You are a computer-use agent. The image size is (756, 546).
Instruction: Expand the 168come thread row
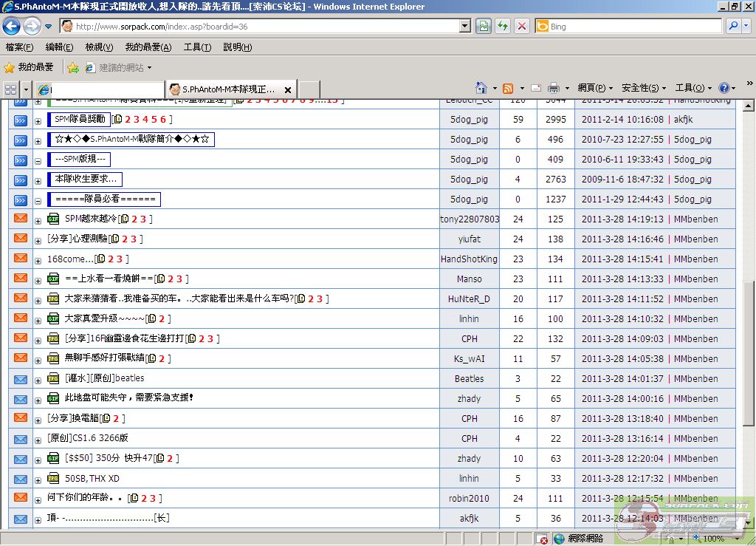pyautogui.click(x=38, y=259)
